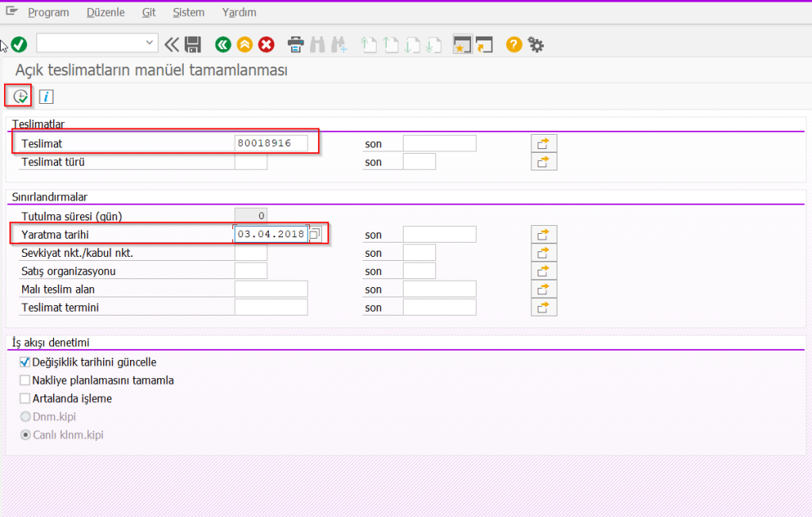Image resolution: width=812 pixels, height=517 pixels.
Task: Click the red Cancel X icon
Action: 266,44
